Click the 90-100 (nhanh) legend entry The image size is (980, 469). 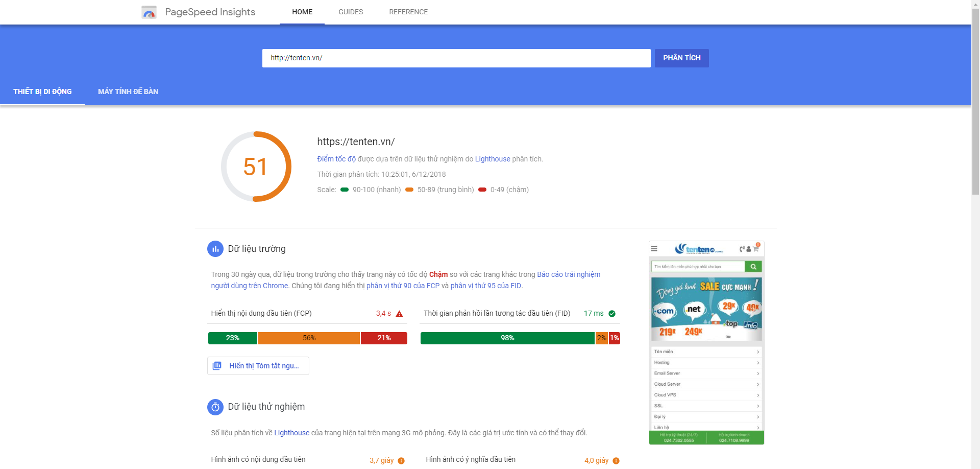[371, 190]
